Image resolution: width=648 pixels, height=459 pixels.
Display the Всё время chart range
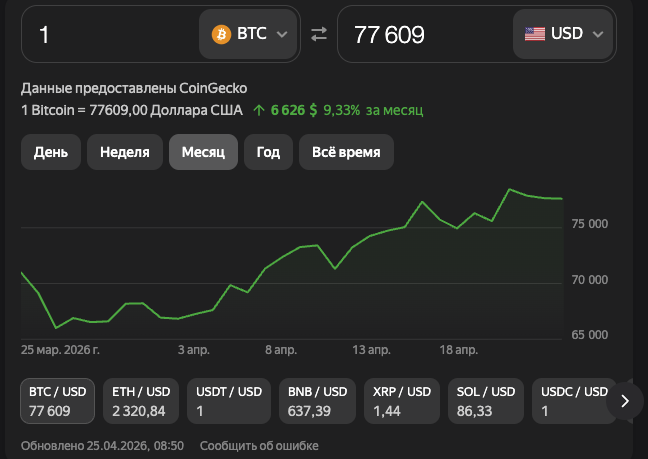[346, 152]
